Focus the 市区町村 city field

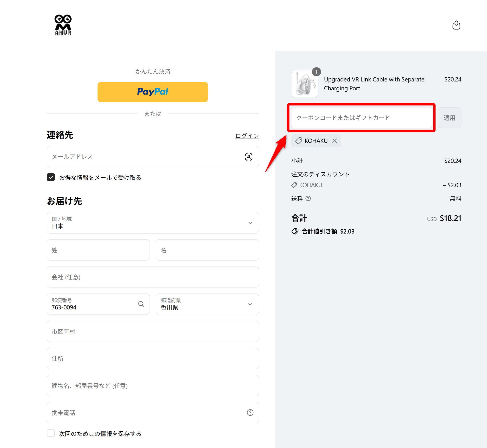(x=153, y=331)
